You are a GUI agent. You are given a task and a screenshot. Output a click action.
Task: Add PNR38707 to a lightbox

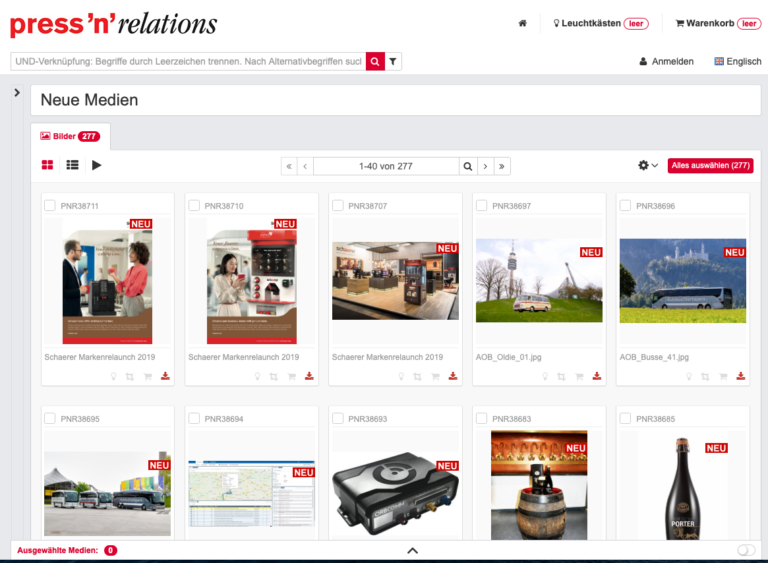[401, 376]
